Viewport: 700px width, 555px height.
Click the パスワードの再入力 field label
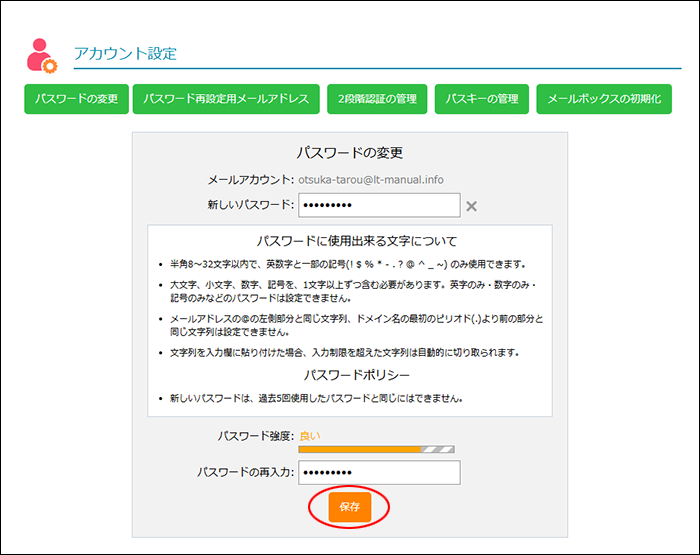[245, 472]
